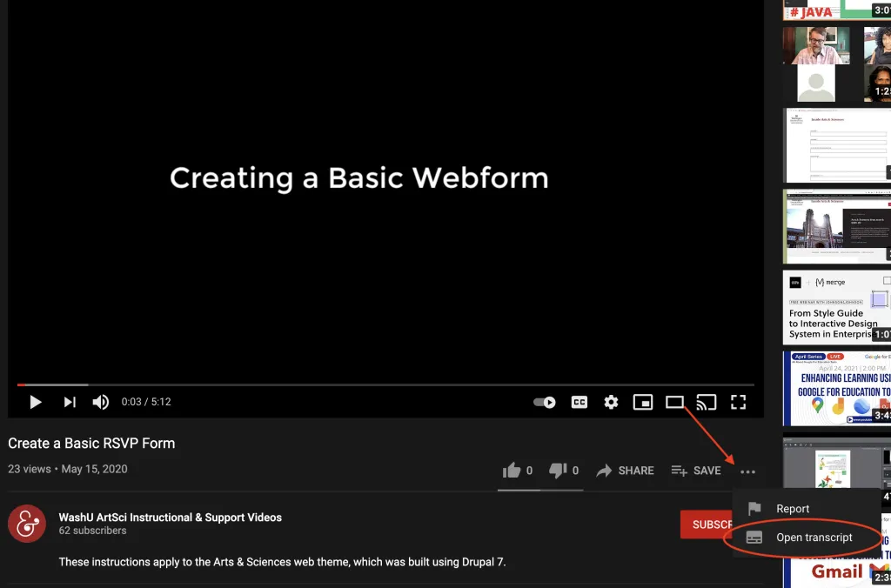Image resolution: width=891 pixels, height=588 pixels.
Task: Switch to Miniplayer mode
Action: (x=643, y=402)
